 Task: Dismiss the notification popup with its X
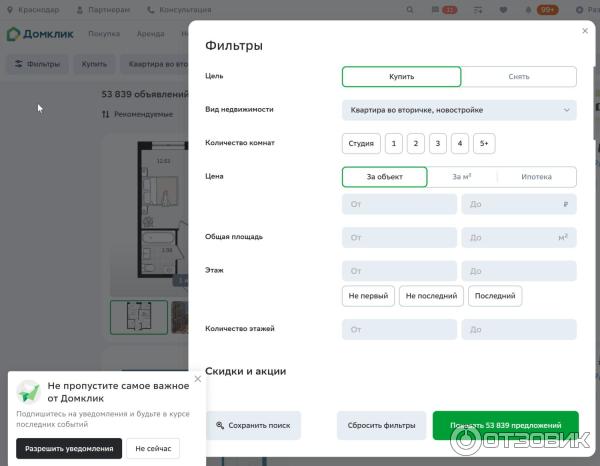(x=197, y=379)
